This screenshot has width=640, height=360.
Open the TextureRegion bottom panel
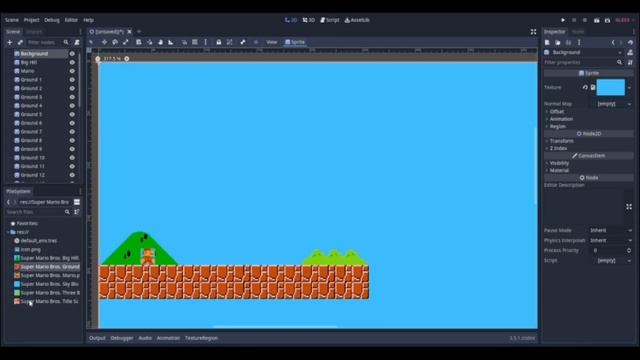point(201,338)
